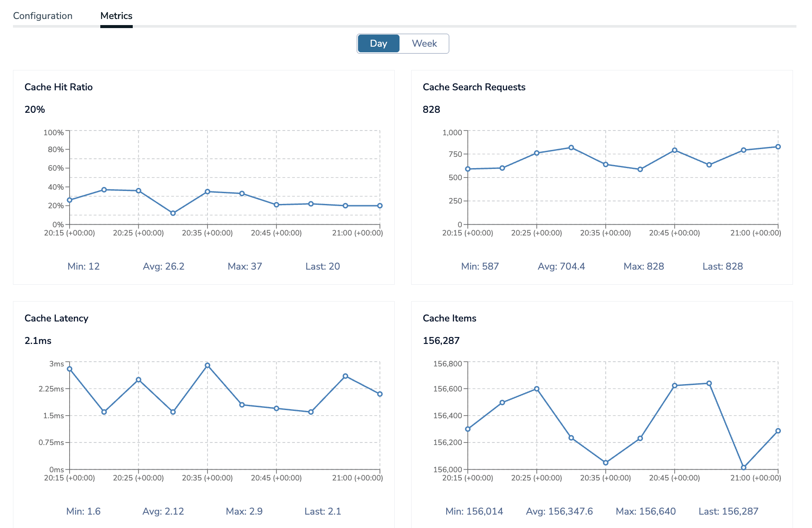Click the Cache Latency chart title
Image resolution: width=812 pixels, height=528 pixels.
[x=56, y=318]
